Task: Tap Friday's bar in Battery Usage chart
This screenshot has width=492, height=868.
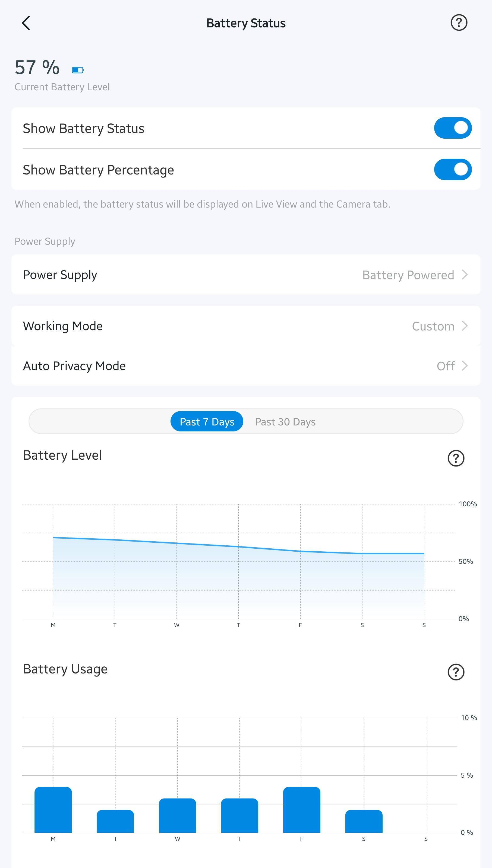Action: point(301,810)
